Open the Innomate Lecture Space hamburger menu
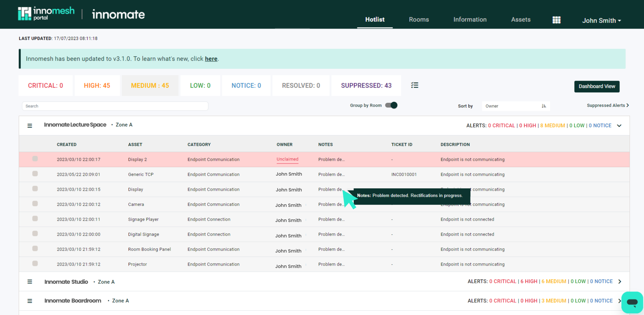This screenshot has width=644, height=315. (x=30, y=125)
